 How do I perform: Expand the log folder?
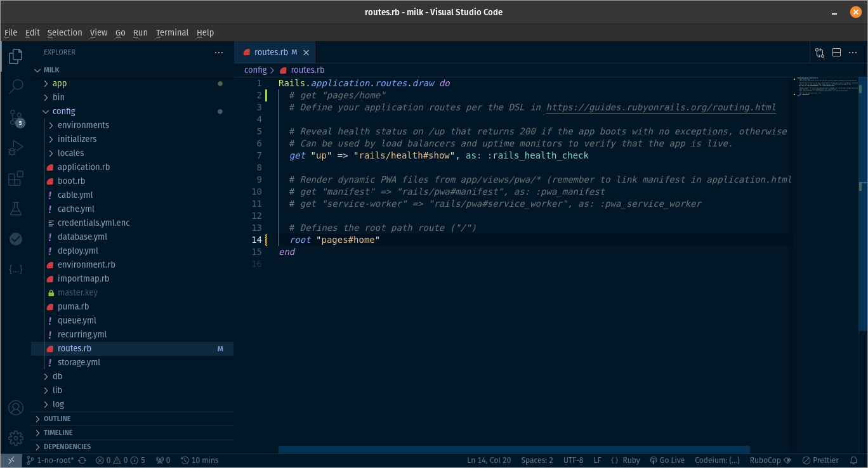pos(132,405)
